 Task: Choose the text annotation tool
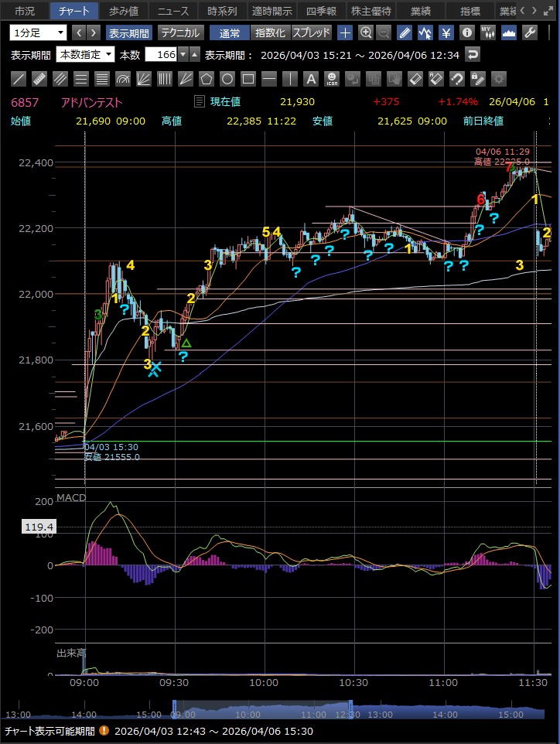pyautogui.click(x=310, y=79)
